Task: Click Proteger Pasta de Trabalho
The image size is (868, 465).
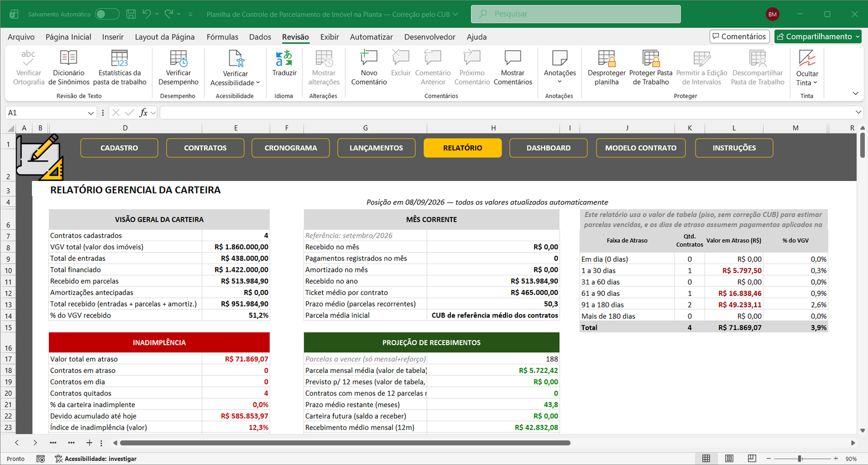Action: [650, 67]
